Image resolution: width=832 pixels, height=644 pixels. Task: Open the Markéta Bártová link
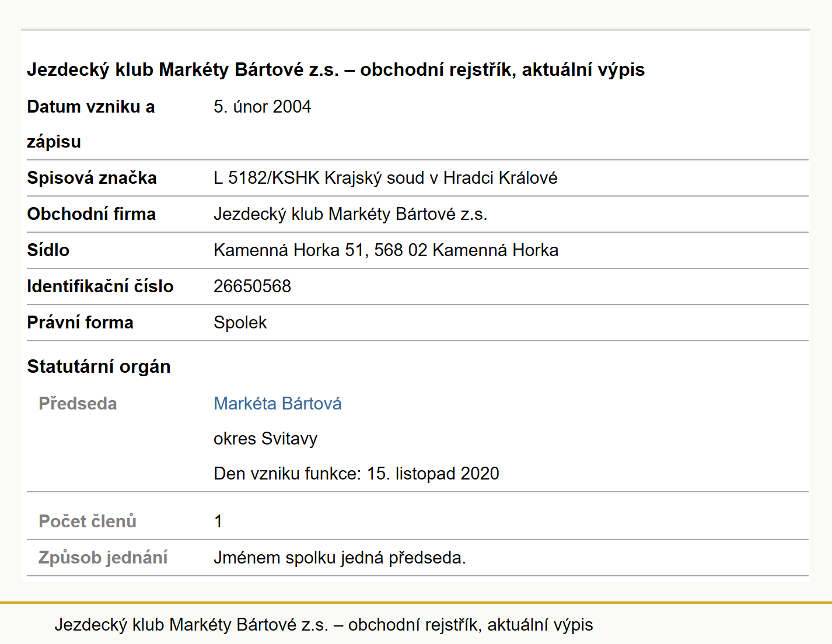pyautogui.click(x=278, y=404)
